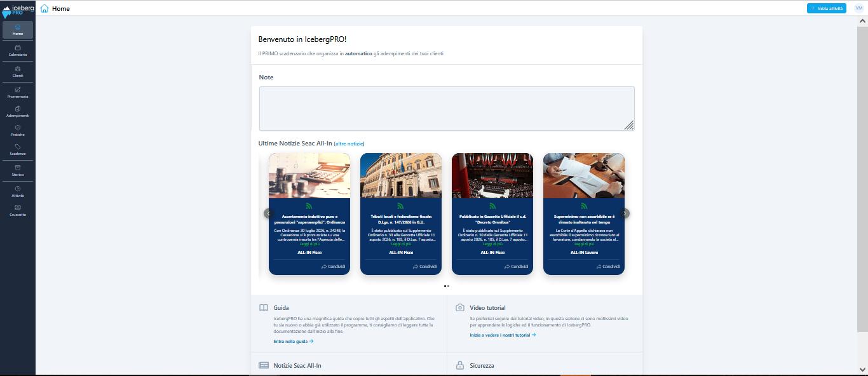
Task: Open Attività in the sidebar
Action: coord(18,191)
